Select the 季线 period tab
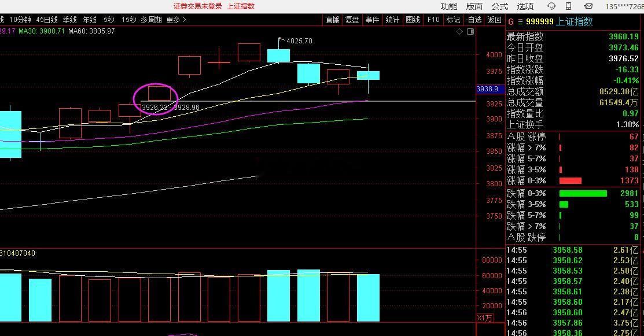 coord(70,19)
